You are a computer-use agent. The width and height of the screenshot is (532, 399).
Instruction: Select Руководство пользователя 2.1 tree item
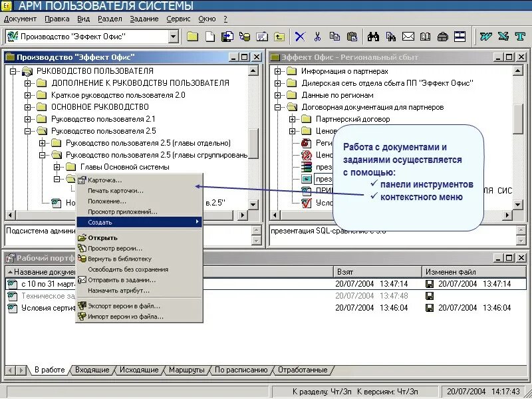coord(103,119)
